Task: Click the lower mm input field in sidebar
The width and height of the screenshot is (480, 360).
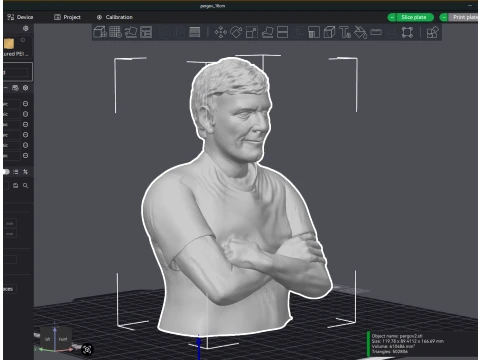Action: [x=10, y=234]
